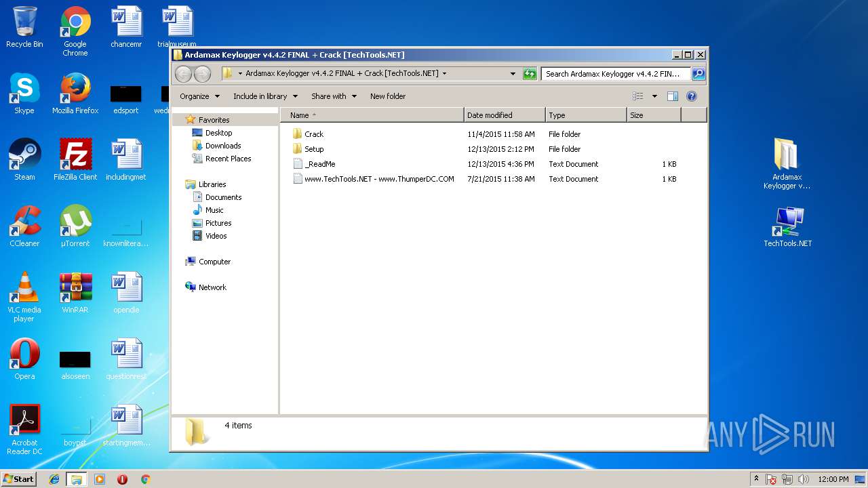Select the questionrest Word document
This screenshot has width=868, height=488.
click(x=126, y=359)
